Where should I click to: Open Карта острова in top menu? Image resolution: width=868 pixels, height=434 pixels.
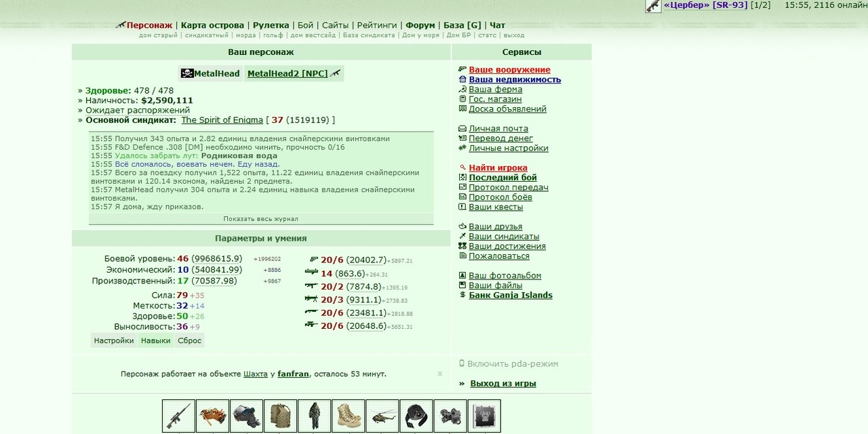click(212, 25)
